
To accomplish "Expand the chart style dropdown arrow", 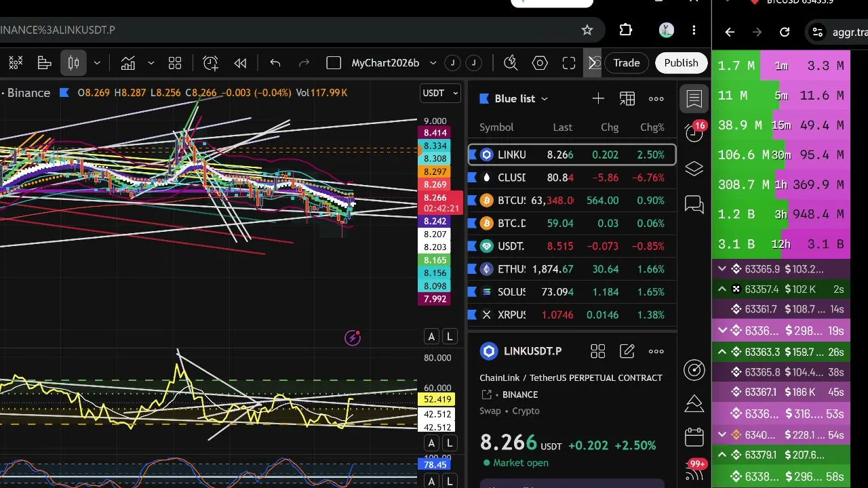I will point(97,63).
